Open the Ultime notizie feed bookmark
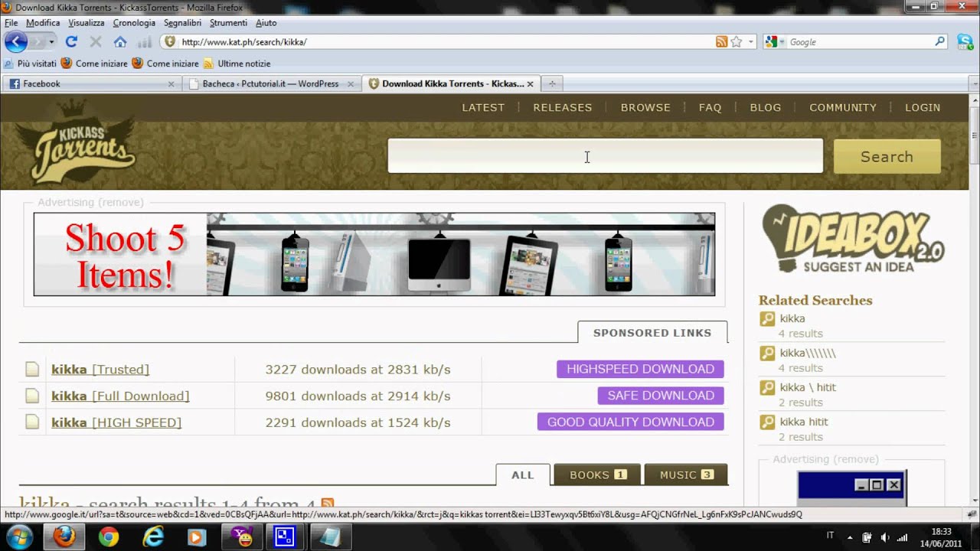 click(x=237, y=64)
